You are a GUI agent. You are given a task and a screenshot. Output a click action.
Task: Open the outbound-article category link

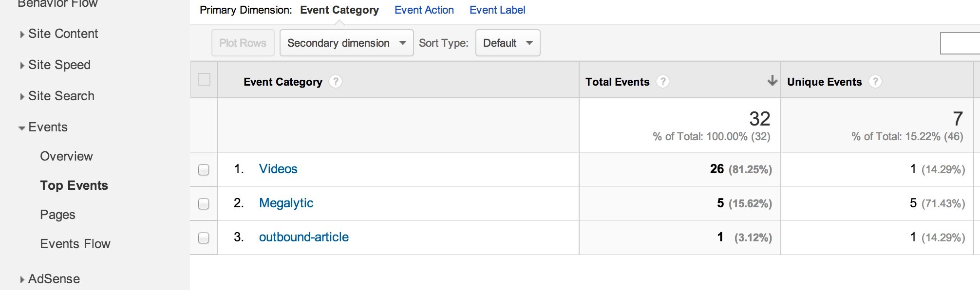click(x=303, y=237)
